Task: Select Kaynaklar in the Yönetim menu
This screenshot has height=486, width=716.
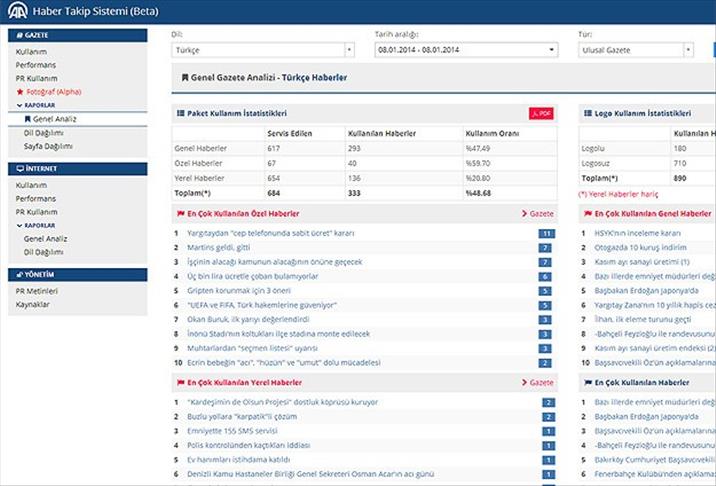Action: point(32,304)
